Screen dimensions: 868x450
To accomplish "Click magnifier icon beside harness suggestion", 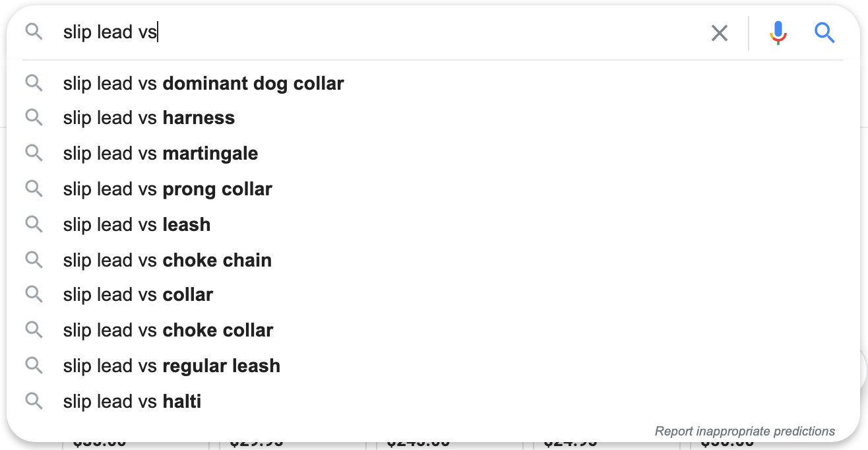I will 34,117.
